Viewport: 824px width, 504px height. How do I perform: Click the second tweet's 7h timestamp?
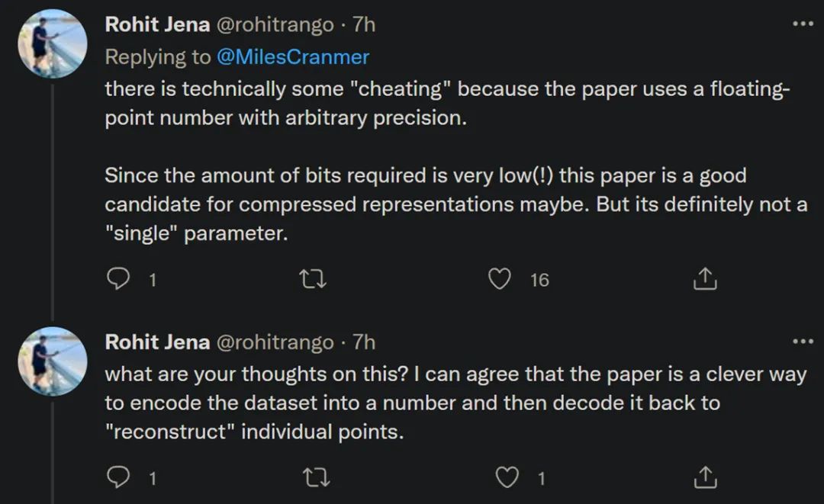[364, 342]
